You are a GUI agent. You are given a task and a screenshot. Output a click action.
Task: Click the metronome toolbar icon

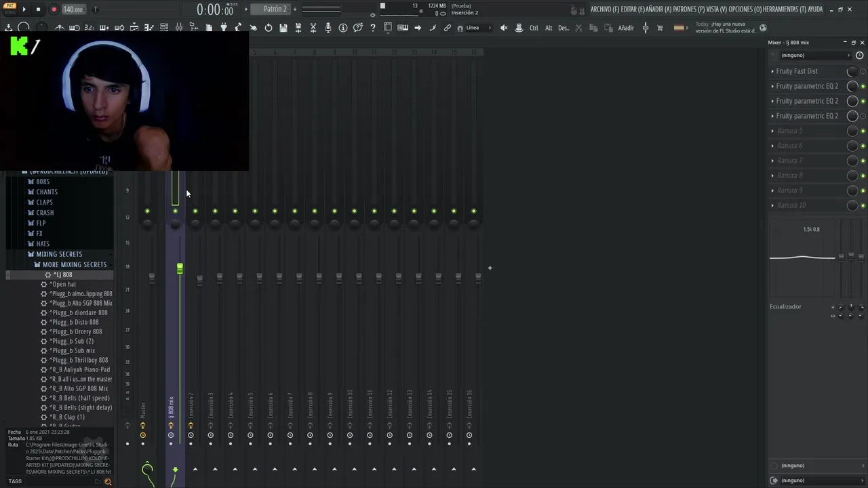pos(60,28)
